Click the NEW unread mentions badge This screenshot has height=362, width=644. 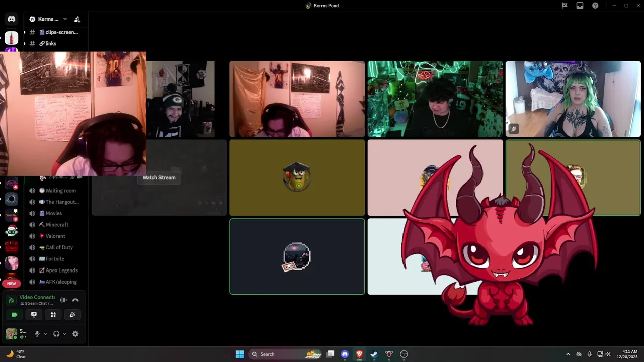click(11, 284)
